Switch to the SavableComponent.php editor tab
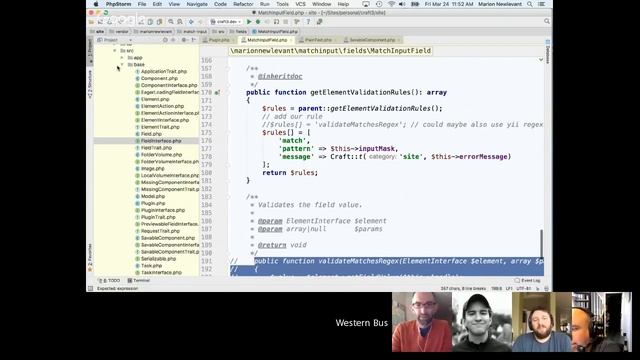The width and height of the screenshot is (640, 360). (372, 40)
